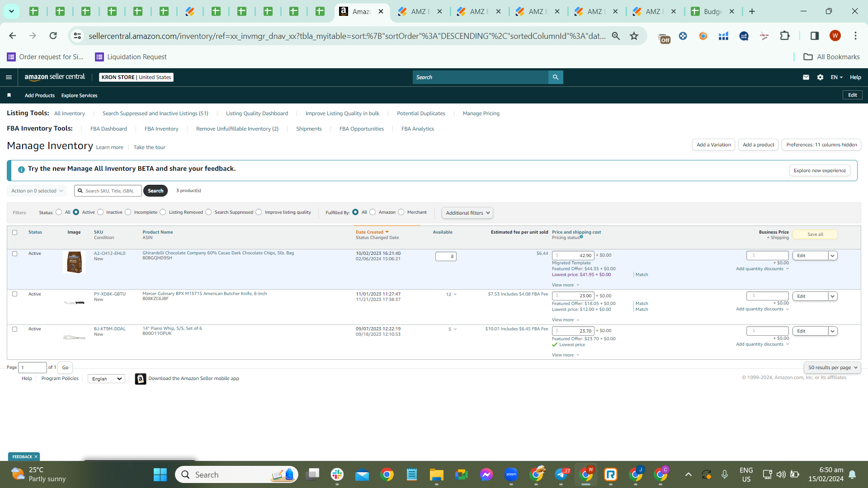
Task: Dismiss the Feedback tab close X
Action: (36, 457)
